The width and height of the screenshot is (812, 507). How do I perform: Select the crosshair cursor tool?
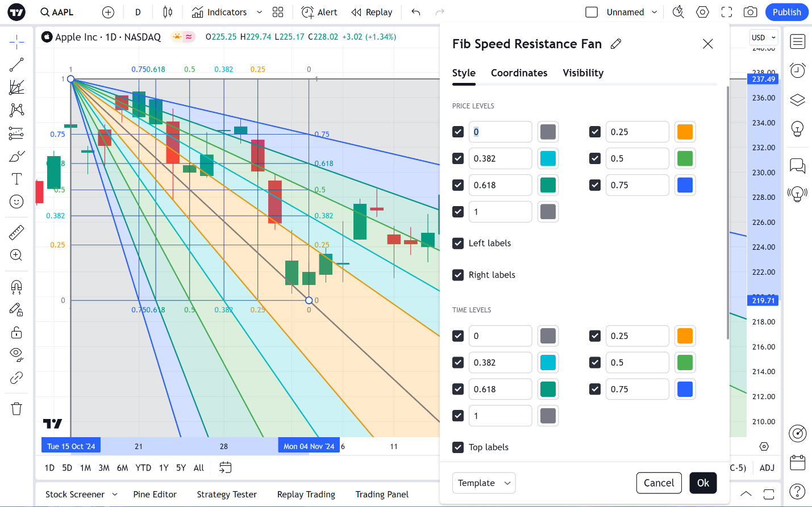[16, 41]
